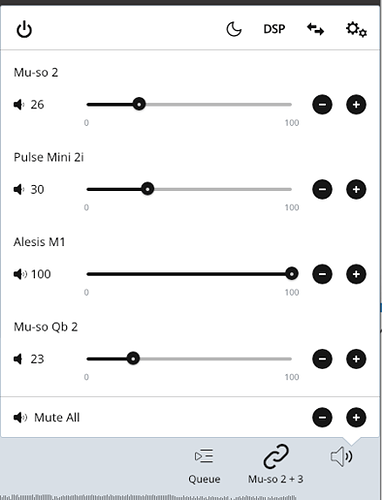Open device settings gears icon
382x500 pixels.
click(356, 29)
